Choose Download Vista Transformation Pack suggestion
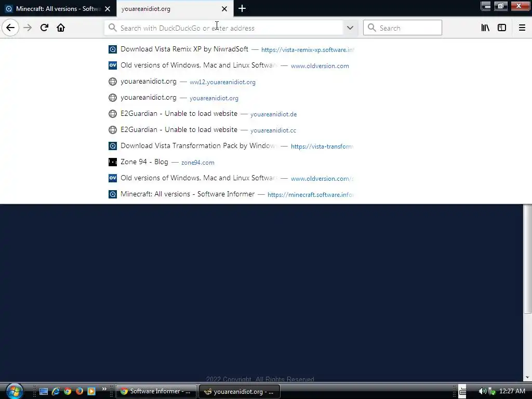The image size is (532, 399). (231, 146)
